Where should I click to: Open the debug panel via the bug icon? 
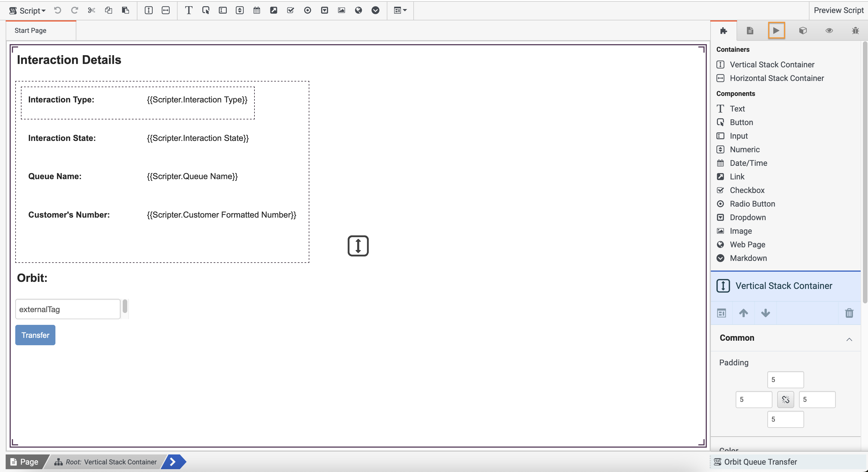(855, 30)
